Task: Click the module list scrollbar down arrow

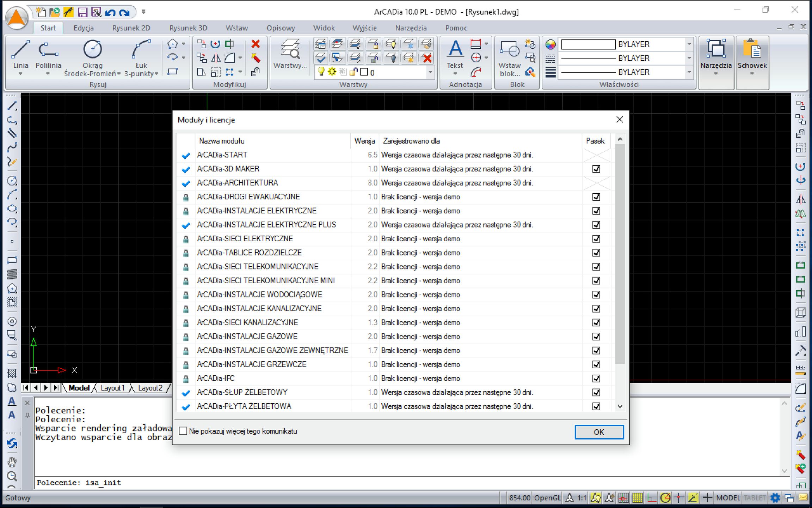Action: point(620,406)
